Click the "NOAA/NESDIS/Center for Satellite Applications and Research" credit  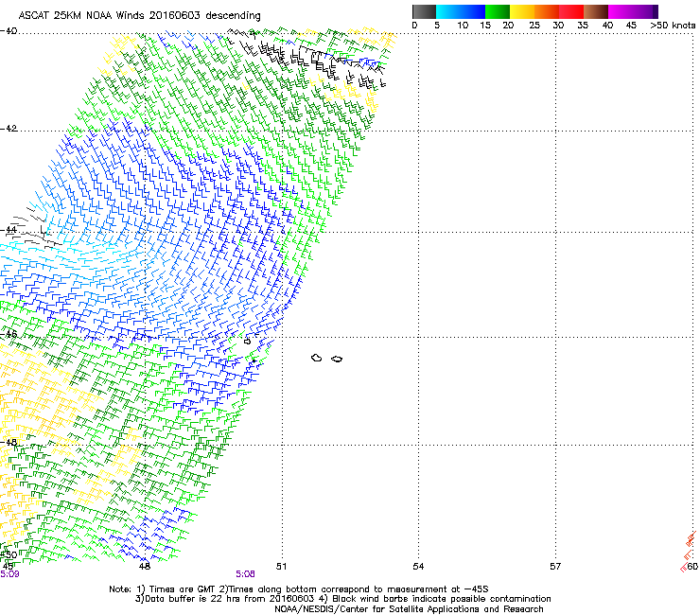pos(409,609)
